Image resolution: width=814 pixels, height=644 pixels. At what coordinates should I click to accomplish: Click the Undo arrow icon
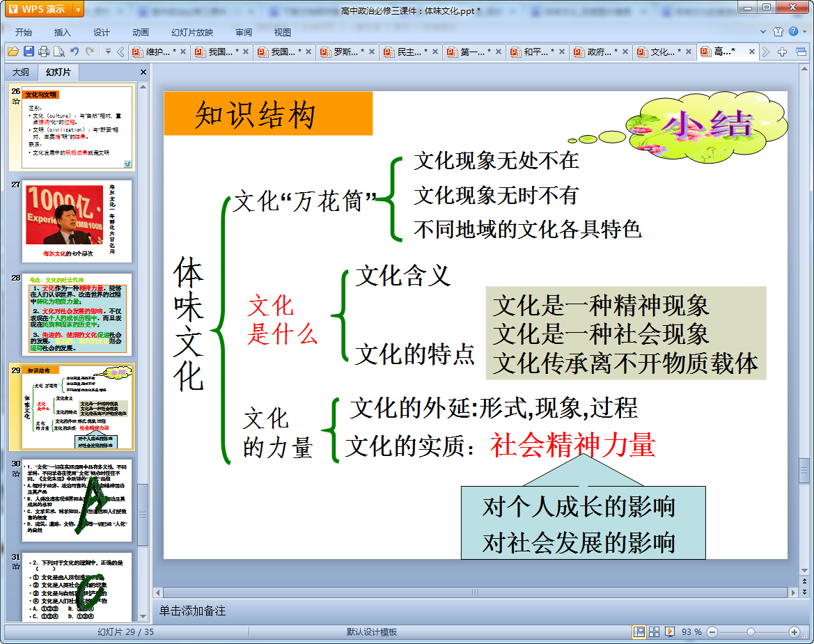tap(75, 52)
